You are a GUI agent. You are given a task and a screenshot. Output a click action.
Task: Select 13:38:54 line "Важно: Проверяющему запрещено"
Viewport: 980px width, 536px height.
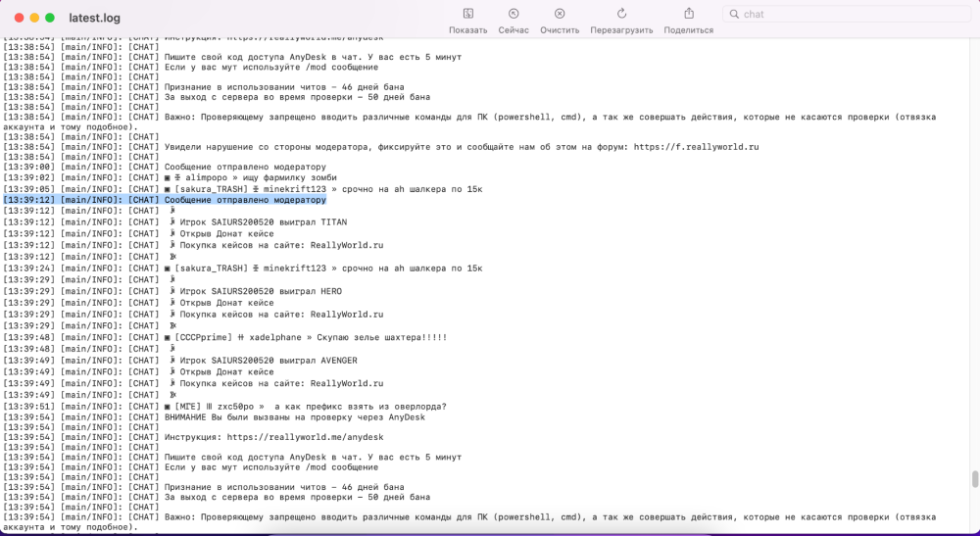(x=469, y=122)
